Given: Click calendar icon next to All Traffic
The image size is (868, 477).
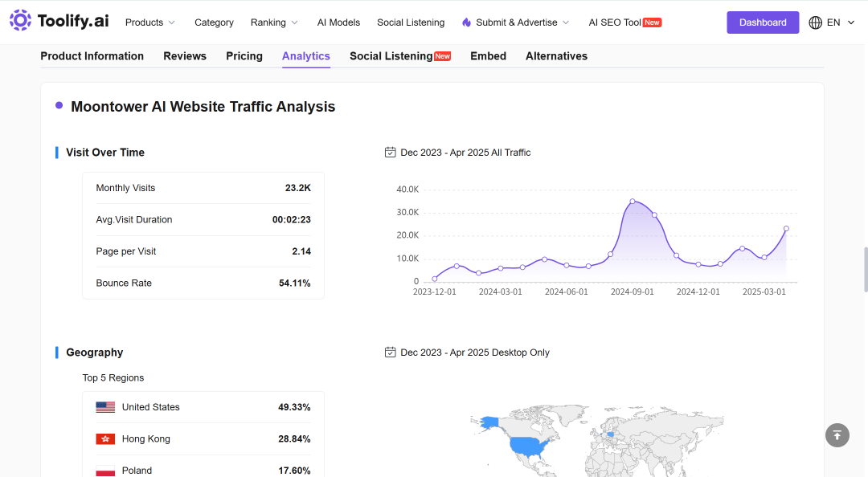Looking at the screenshot, I should point(391,153).
